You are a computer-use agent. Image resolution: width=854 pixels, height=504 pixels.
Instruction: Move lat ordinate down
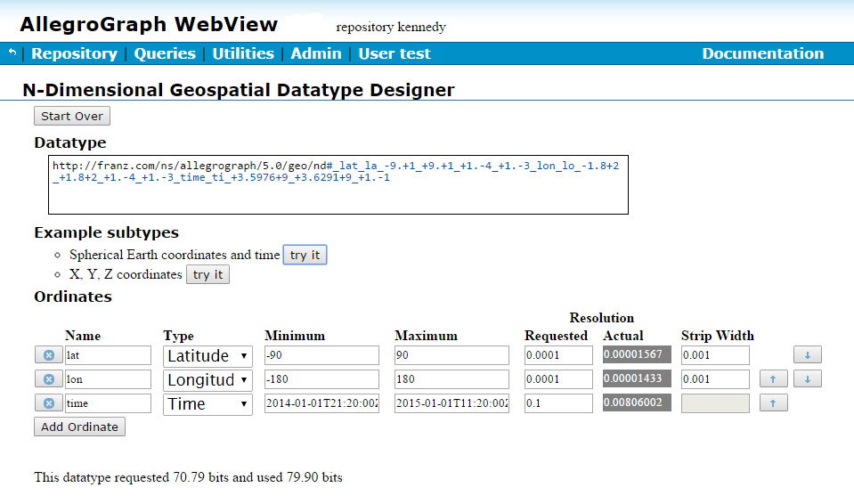point(806,355)
